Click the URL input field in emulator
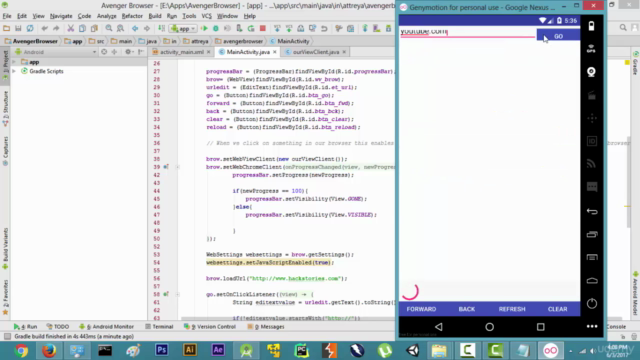Screen dimensions: 640x360 pos(467,32)
